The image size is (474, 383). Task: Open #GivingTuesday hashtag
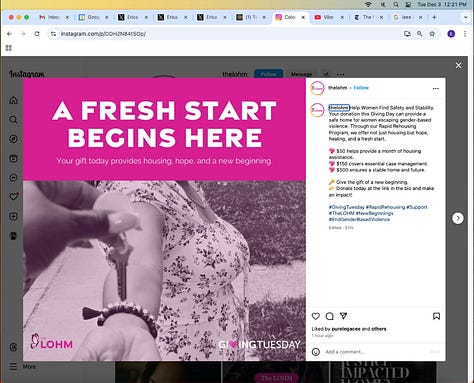click(x=346, y=207)
